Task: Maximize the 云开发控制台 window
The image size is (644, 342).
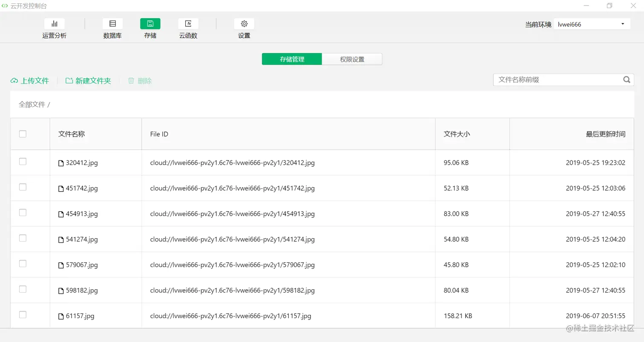Action: (x=609, y=6)
